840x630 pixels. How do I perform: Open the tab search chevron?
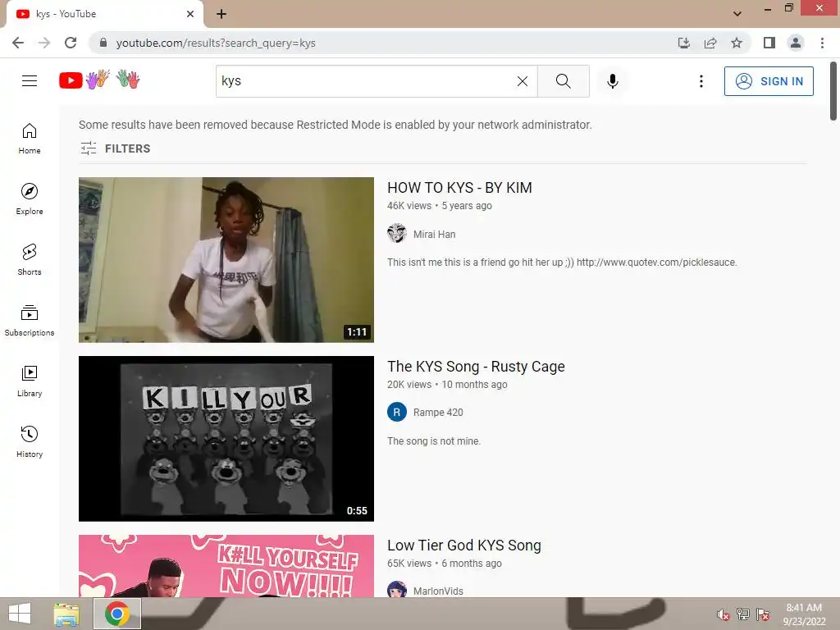click(737, 14)
